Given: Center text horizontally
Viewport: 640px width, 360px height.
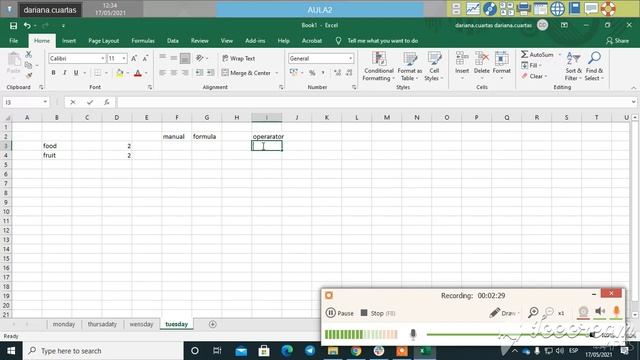Looking at the screenshot, I should point(174,73).
